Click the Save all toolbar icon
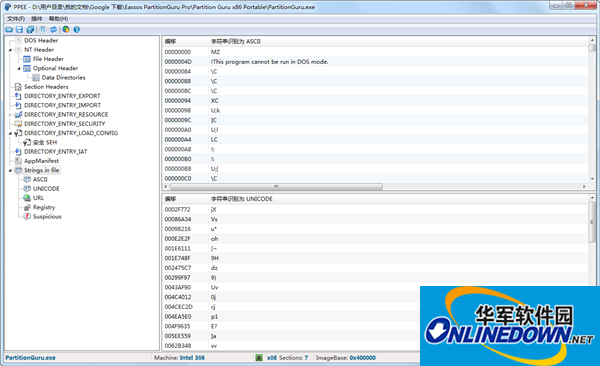Screen dimensions: 600x366 coord(30,29)
